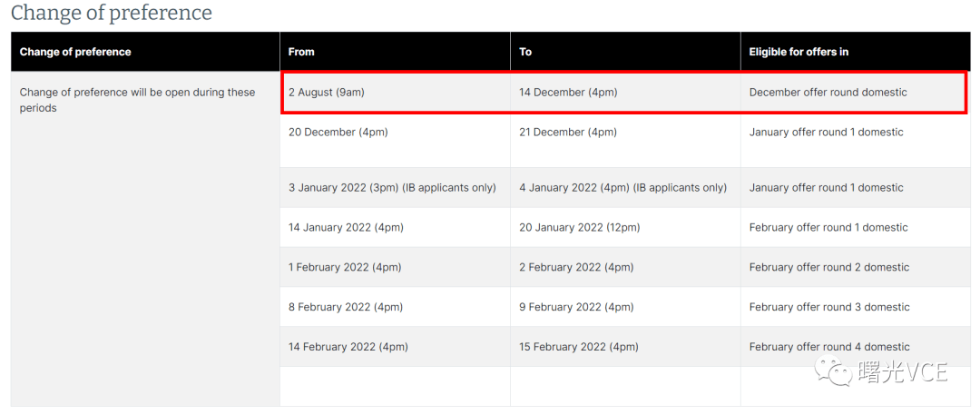980x415 pixels.
Task: Click the '曙光VCE' watermark text
Action: [904, 371]
